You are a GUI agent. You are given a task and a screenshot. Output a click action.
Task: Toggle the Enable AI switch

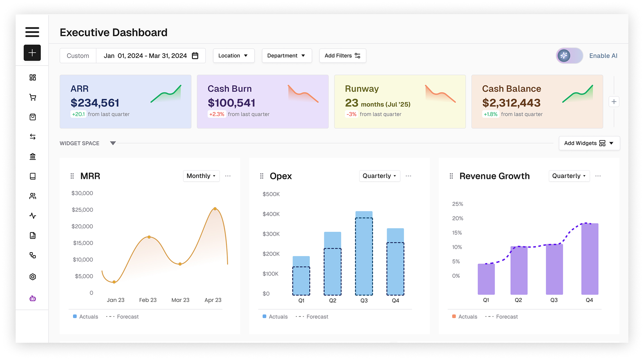click(569, 56)
